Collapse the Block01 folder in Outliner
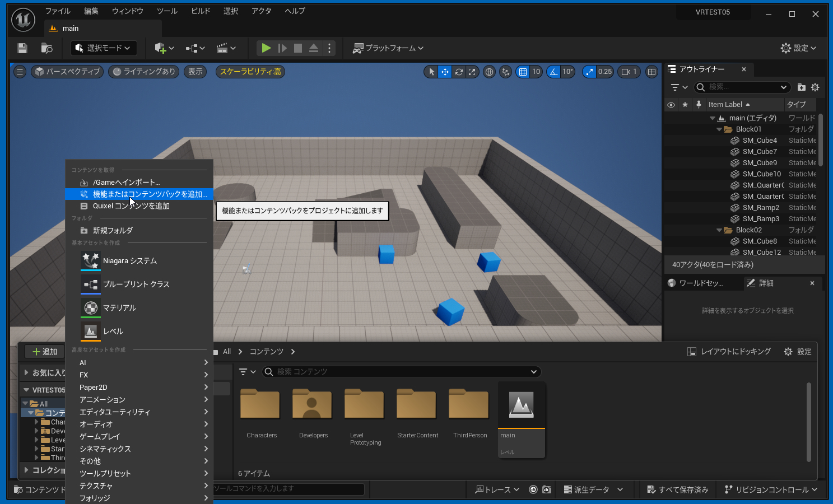 coord(719,129)
